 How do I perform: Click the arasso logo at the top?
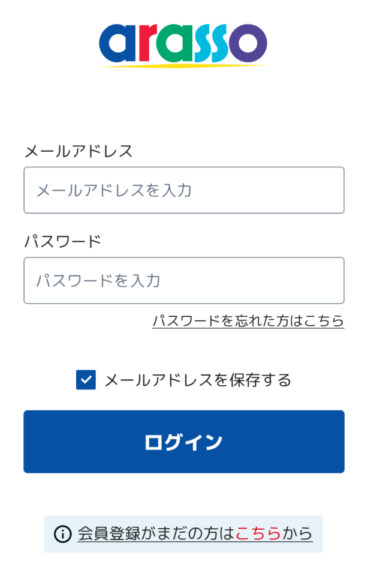point(183,44)
